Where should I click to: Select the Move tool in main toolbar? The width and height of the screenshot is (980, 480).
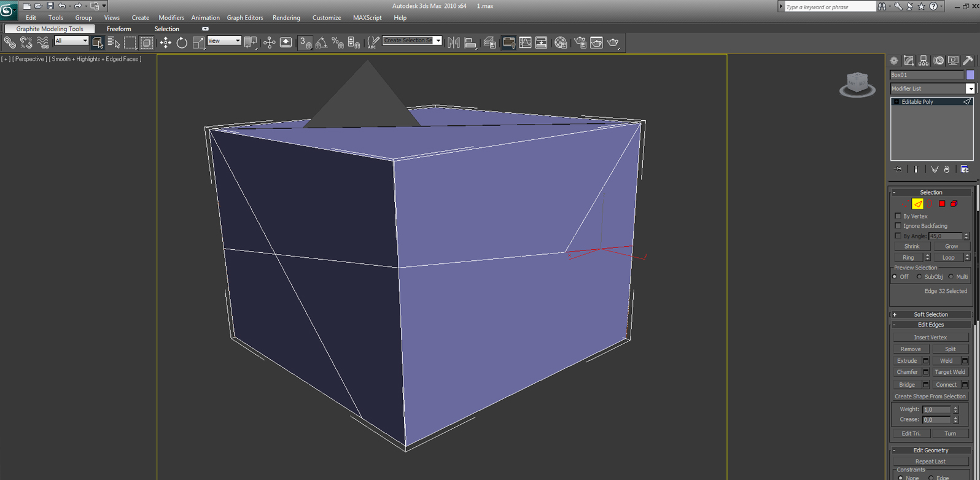point(166,42)
